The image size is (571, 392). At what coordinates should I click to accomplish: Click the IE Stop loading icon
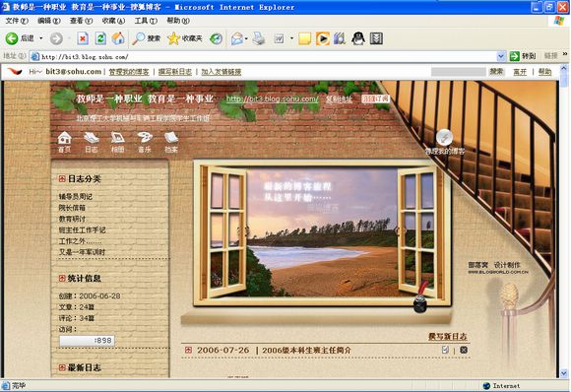83,38
